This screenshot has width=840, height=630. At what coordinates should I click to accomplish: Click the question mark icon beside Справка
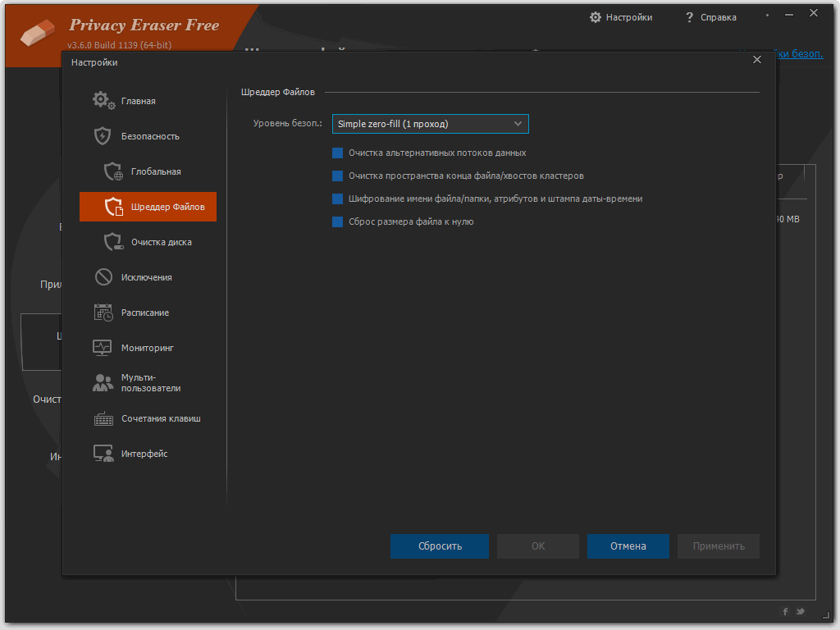point(689,17)
